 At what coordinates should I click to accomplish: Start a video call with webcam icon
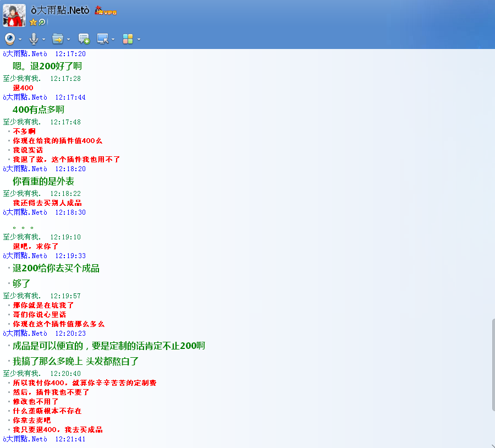10,39
